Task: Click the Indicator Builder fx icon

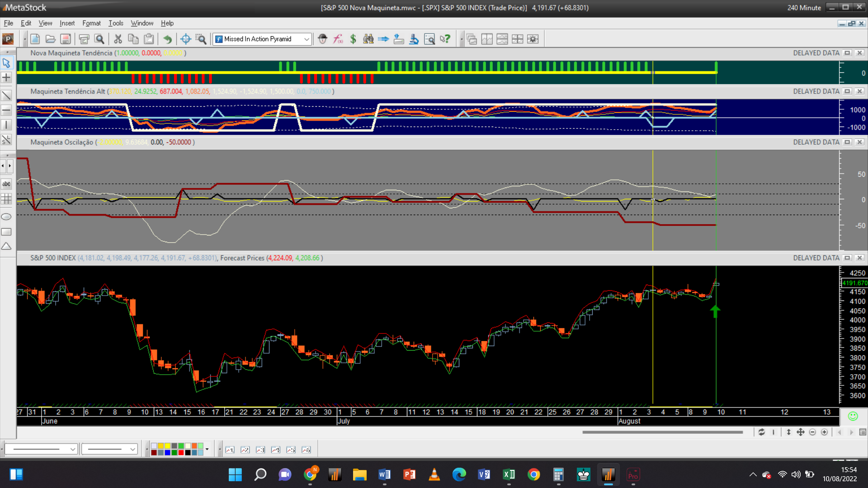Action: (338, 39)
